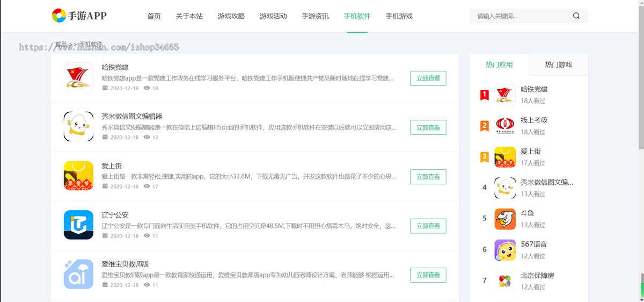Click 斗鱼 icon in hot apps sidebar
Viewport: 644px width, 302px height.
(505, 219)
